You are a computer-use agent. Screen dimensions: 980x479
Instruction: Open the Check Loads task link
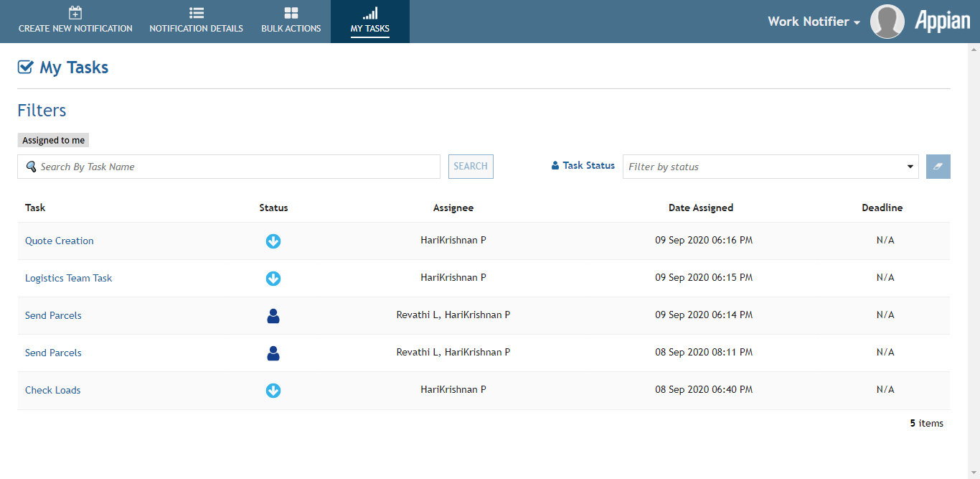point(52,391)
